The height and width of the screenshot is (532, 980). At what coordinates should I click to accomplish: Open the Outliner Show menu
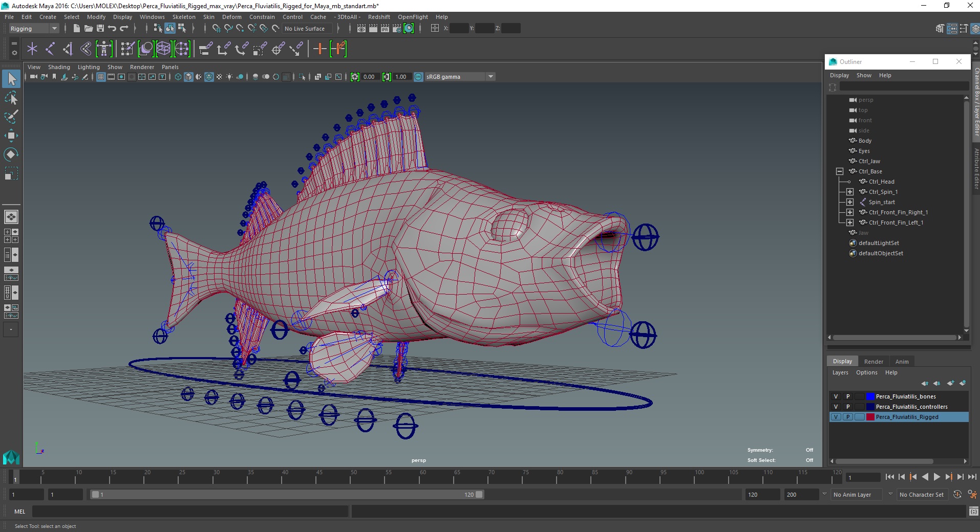pyautogui.click(x=864, y=75)
